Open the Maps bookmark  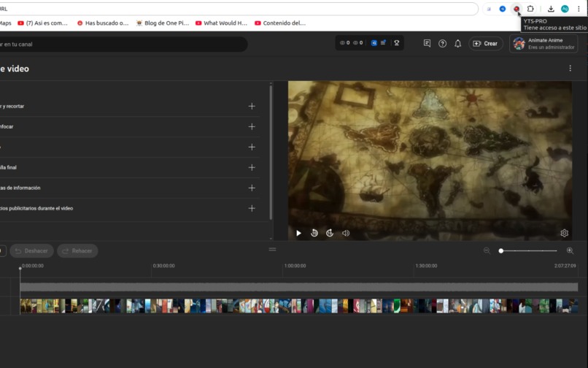(5, 23)
